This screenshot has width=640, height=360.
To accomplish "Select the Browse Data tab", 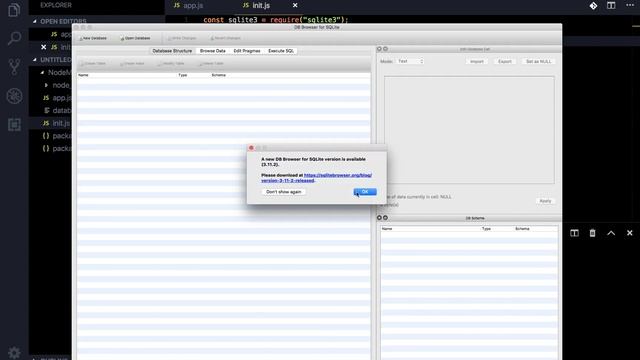I will coord(213,51).
